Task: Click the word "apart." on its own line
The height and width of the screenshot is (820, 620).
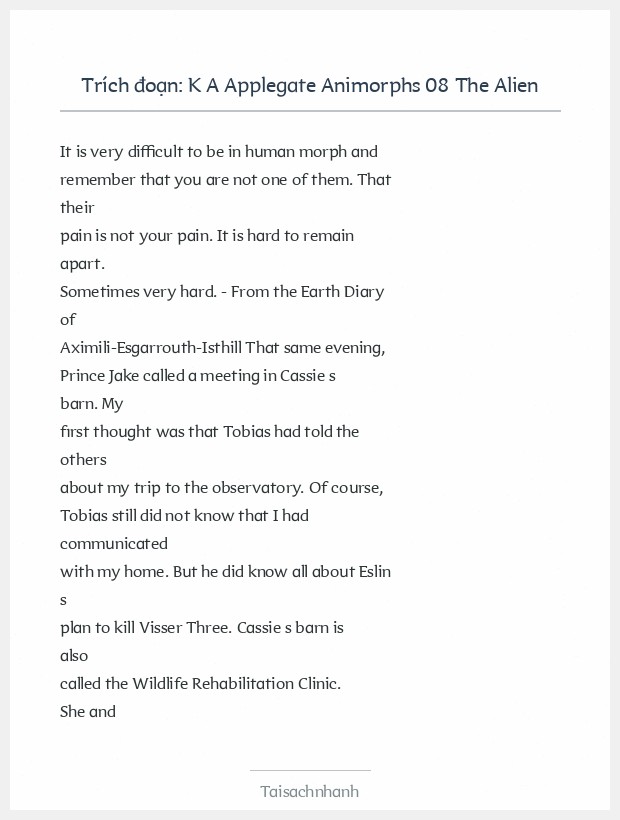Action: click(x=82, y=264)
